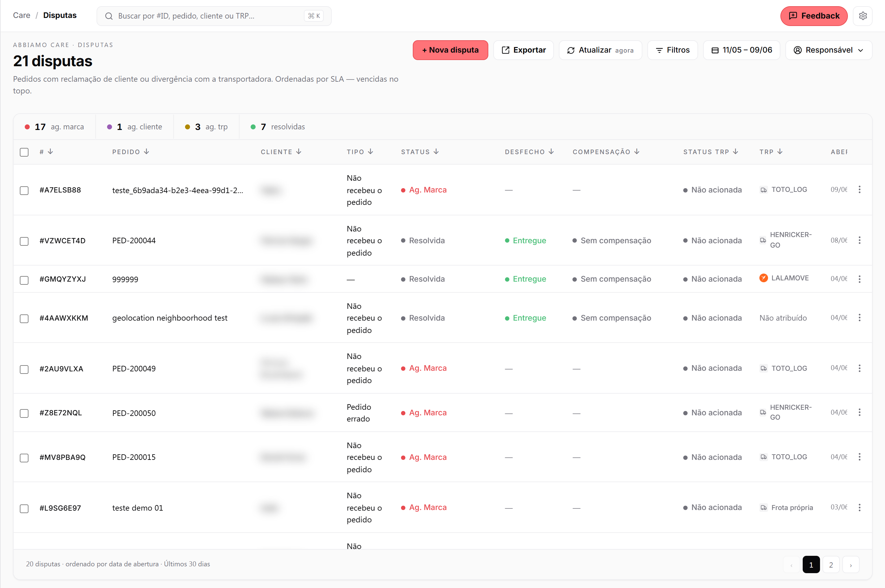885x588 pixels.
Task: Open row menu for #2AU9VLXA
Action: [860, 368]
